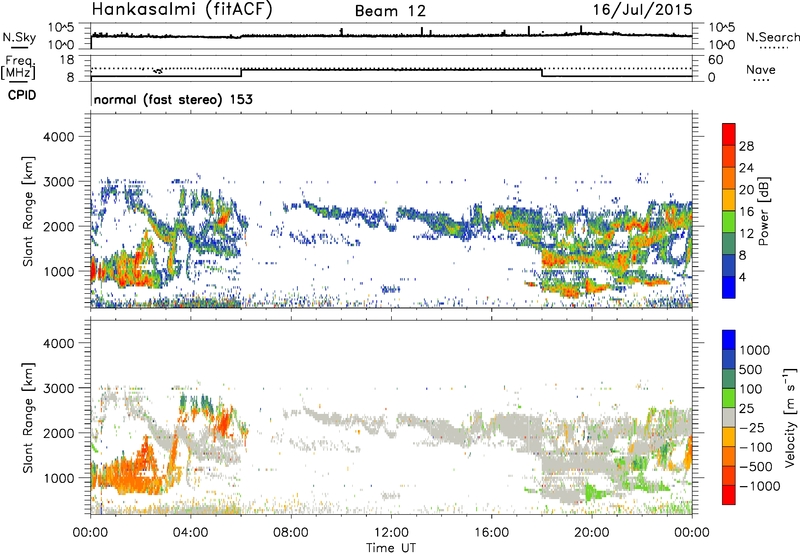The image size is (800, 554).
Task: Click the '28' tick on Power color bar
Action: [x=746, y=146]
